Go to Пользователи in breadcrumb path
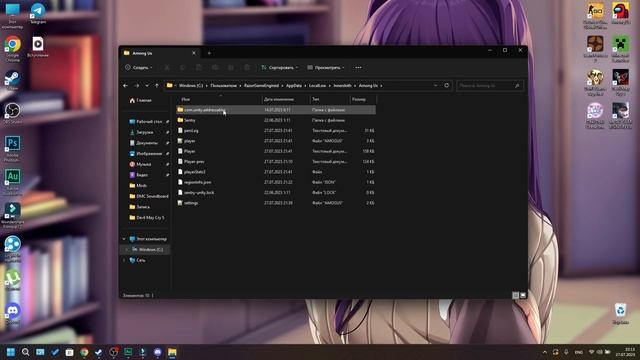Viewport: 640px width, 360px height. pos(223,86)
